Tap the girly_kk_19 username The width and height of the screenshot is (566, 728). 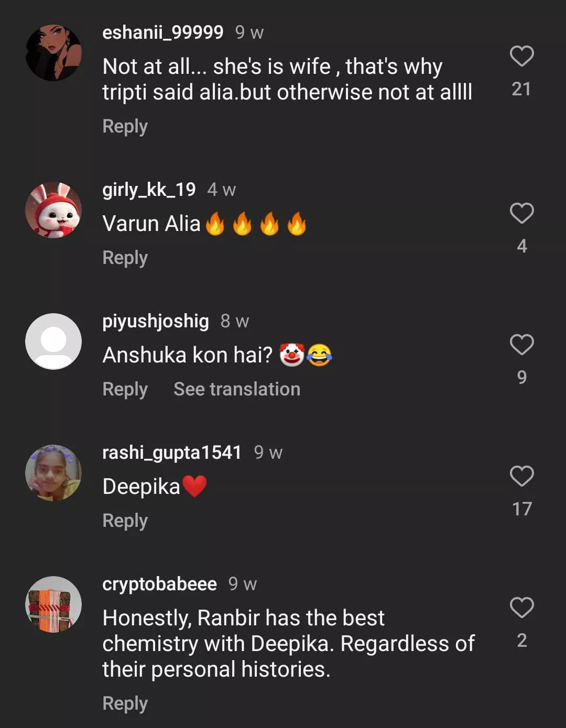(149, 190)
